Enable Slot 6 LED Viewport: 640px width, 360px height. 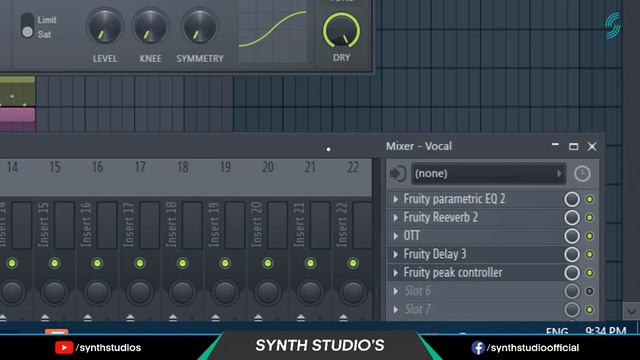click(589, 291)
